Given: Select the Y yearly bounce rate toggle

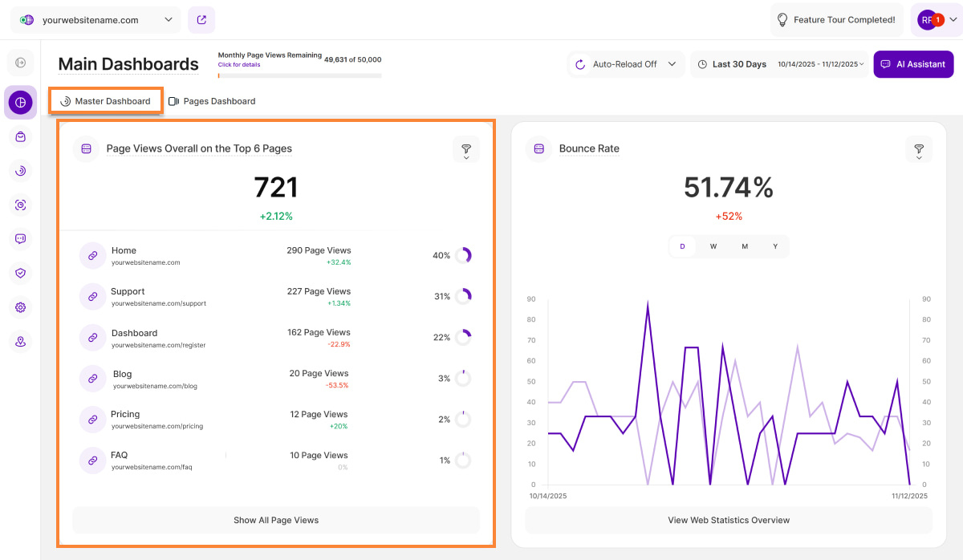Looking at the screenshot, I should [775, 246].
